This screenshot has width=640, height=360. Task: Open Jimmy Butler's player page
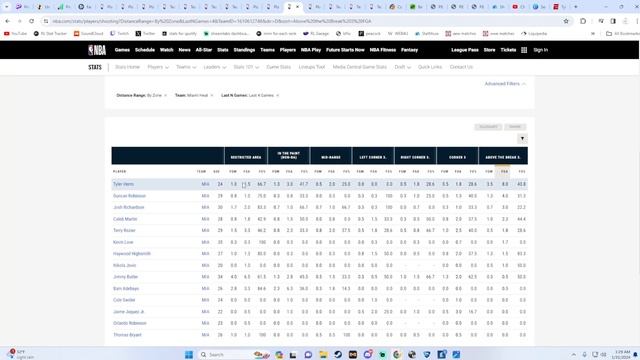[x=126, y=277]
